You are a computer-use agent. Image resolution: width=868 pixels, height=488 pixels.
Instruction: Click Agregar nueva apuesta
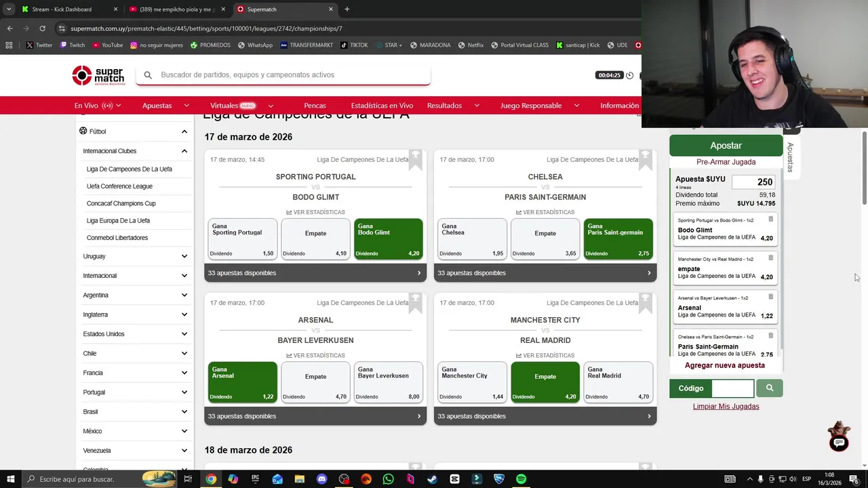pyautogui.click(x=725, y=365)
